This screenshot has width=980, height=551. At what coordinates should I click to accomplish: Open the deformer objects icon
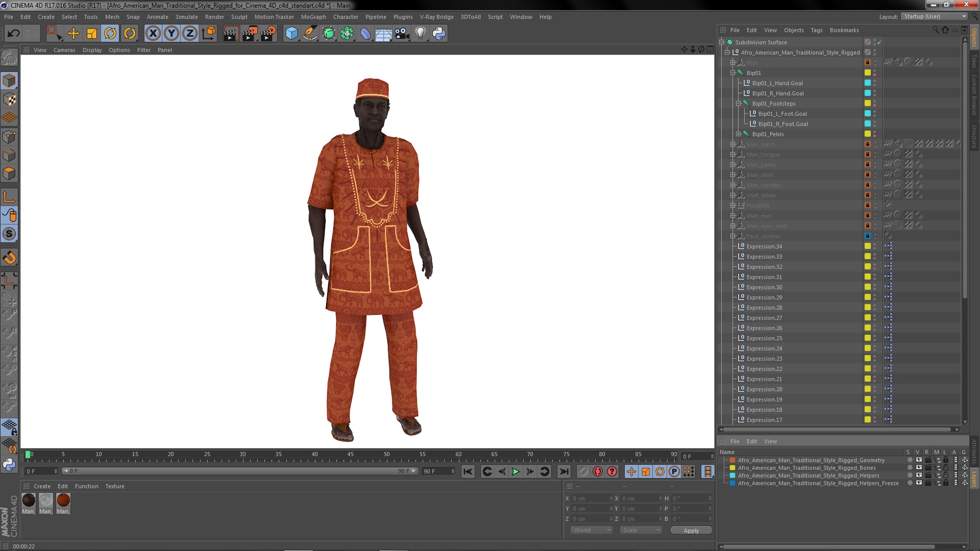pos(365,34)
